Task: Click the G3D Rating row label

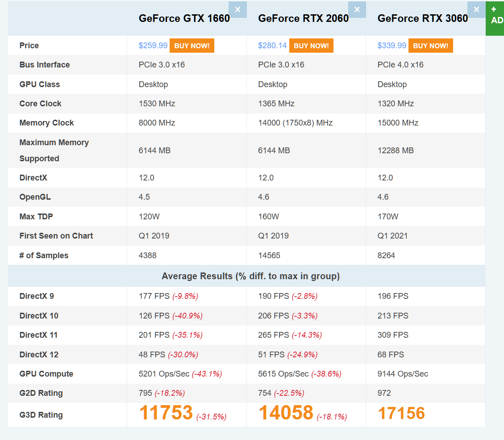Action: [41, 415]
